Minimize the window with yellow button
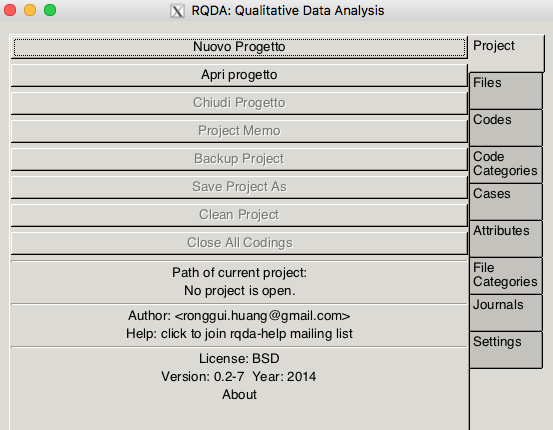The width and height of the screenshot is (553, 430). (30, 10)
